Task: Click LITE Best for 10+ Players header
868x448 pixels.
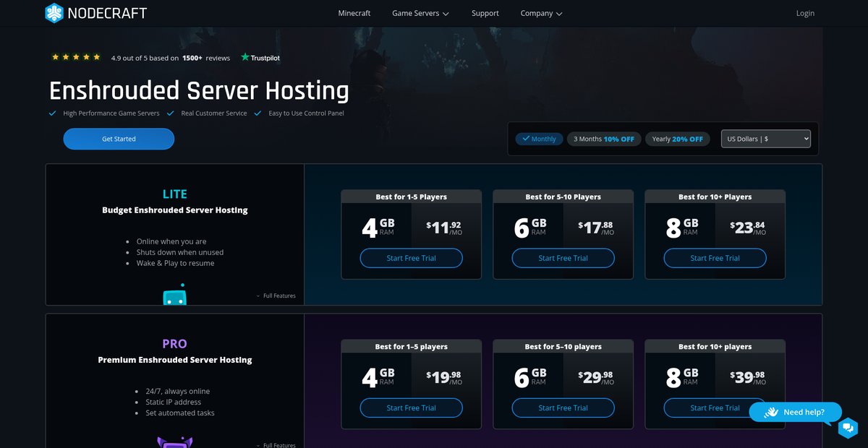Action: pyautogui.click(x=715, y=197)
